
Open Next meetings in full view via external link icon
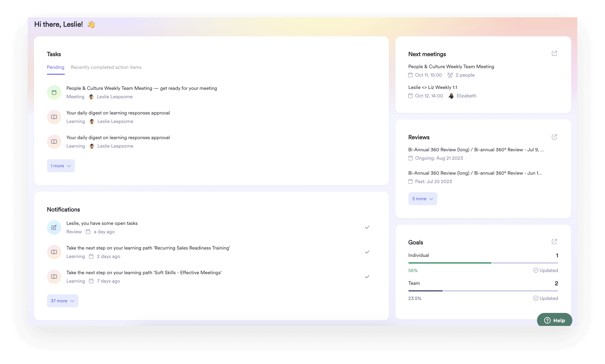(555, 53)
